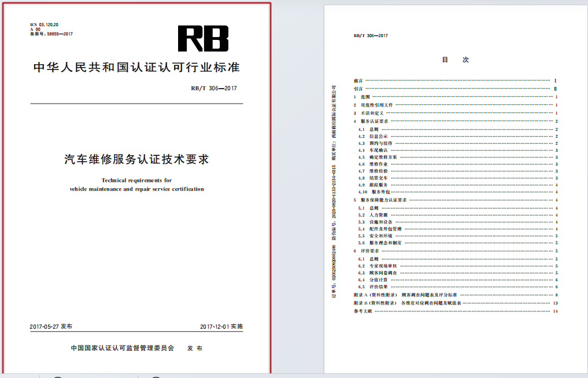Viewport: 588px width, 378px height.
Task: Open contents entry 5.5 安全和环境
Action: [x=457, y=236]
